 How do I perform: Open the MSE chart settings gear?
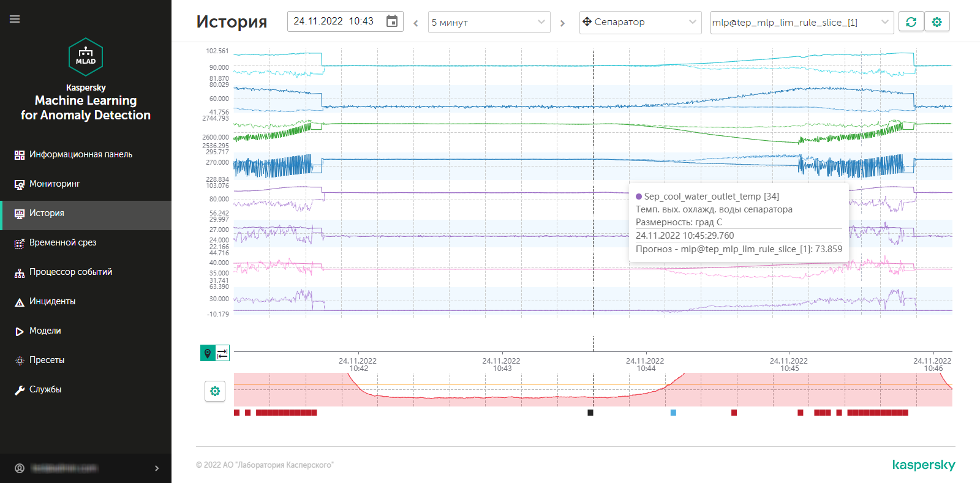[x=215, y=391]
